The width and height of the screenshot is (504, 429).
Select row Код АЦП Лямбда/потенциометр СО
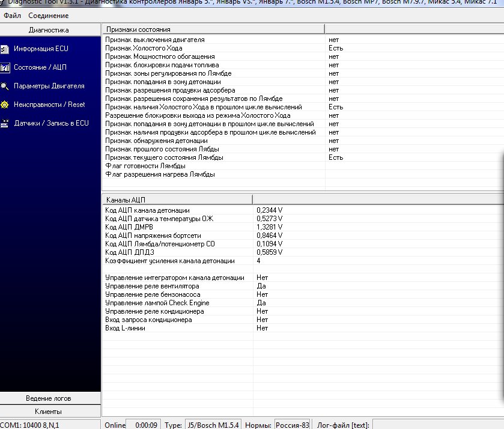pos(303,244)
